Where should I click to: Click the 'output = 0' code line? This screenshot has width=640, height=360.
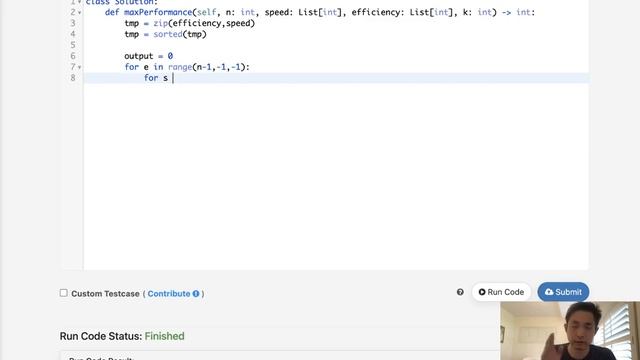coord(149,56)
